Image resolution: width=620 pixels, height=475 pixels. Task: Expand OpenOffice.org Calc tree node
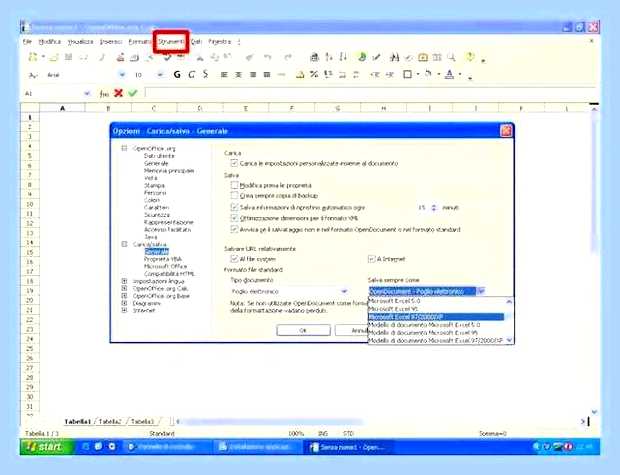pos(125,288)
